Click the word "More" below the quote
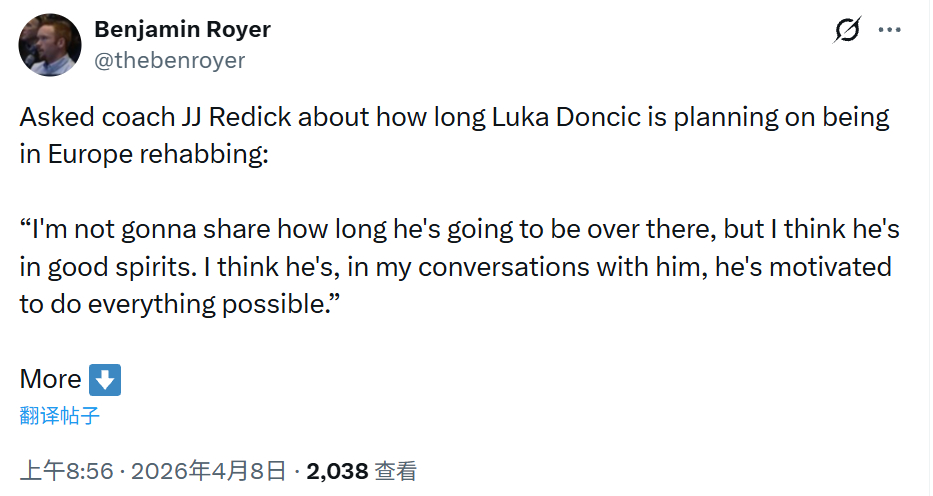933x496 pixels. [50, 380]
